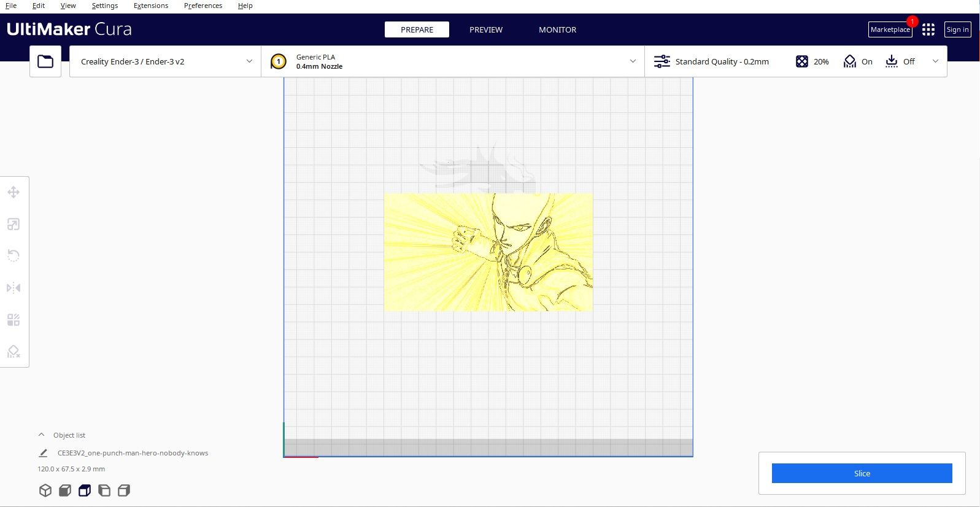Switch to top view cube icon
The image size is (980, 507).
85,490
